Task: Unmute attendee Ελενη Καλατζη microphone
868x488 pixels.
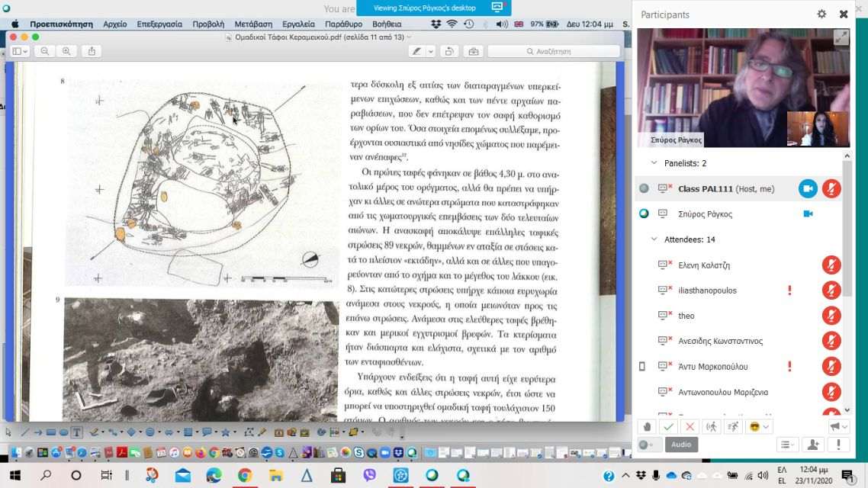Action: click(831, 265)
